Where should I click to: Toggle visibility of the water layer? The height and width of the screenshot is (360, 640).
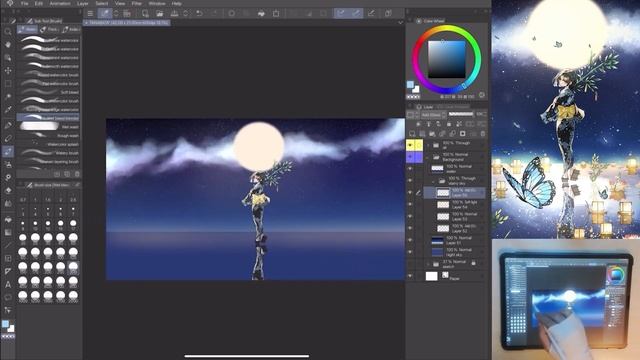[x=410, y=169]
